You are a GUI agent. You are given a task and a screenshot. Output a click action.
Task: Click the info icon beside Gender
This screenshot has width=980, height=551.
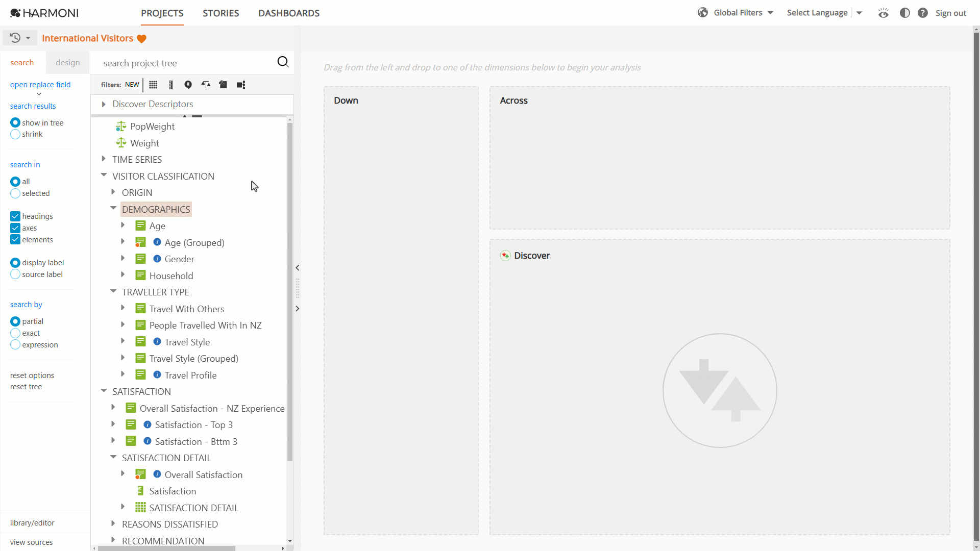[157, 259]
